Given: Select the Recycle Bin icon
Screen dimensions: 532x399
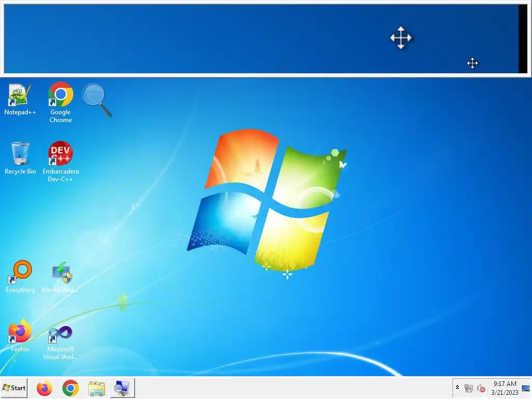Looking at the screenshot, I should coord(20,158).
